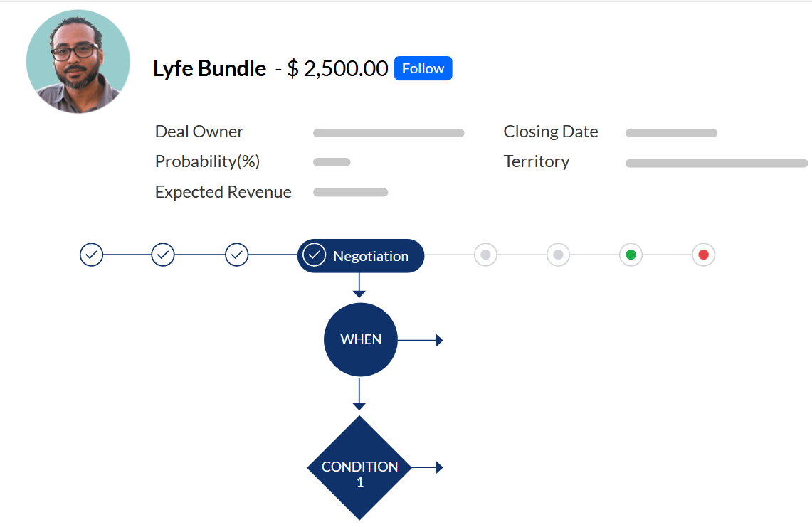Open the contact profile photo
This screenshot has height=527, width=812.
click(78, 62)
